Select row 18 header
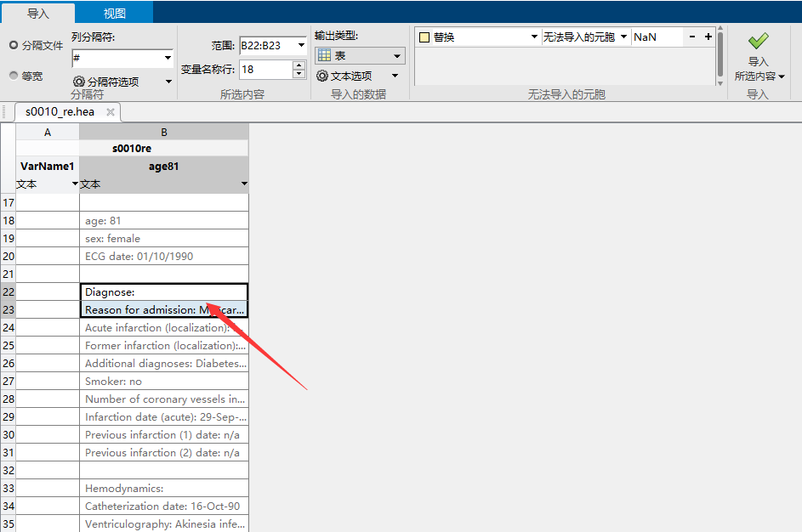 tap(9, 221)
